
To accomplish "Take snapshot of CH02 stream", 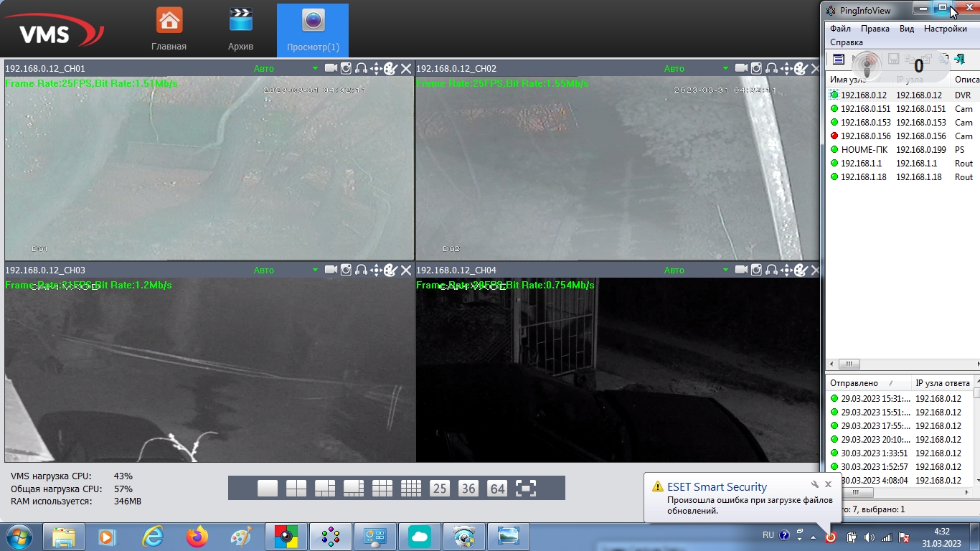I will point(756,68).
